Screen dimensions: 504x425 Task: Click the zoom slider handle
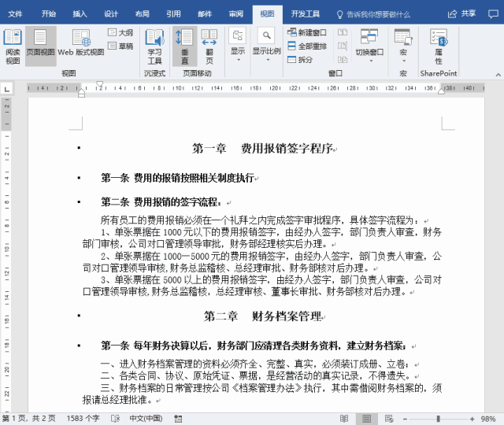pos(438,419)
